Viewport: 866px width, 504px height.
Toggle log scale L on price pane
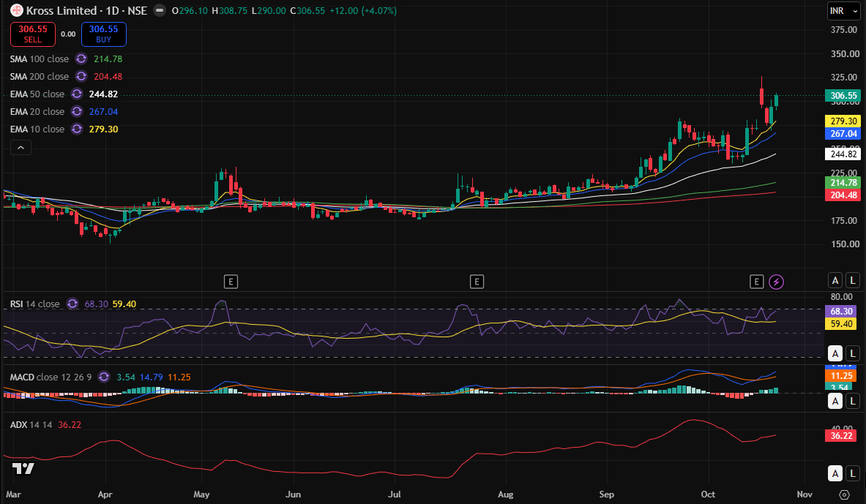(x=853, y=280)
